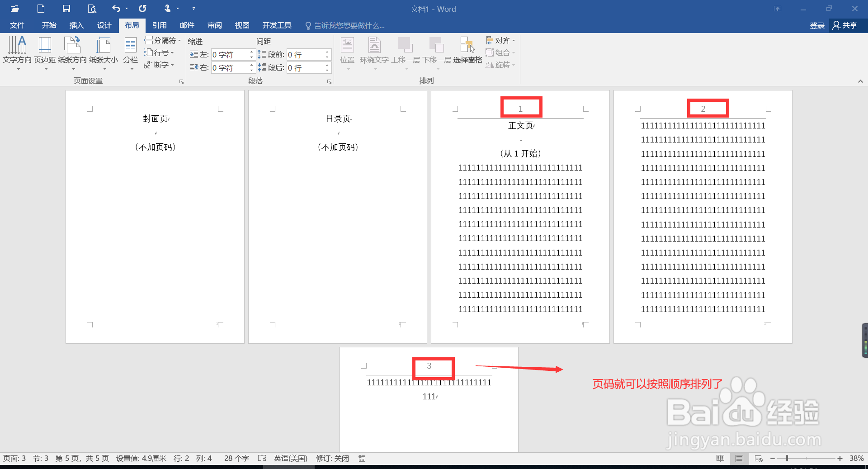Toggle Web Layout view in status bar
The image size is (868, 469).
point(759,458)
